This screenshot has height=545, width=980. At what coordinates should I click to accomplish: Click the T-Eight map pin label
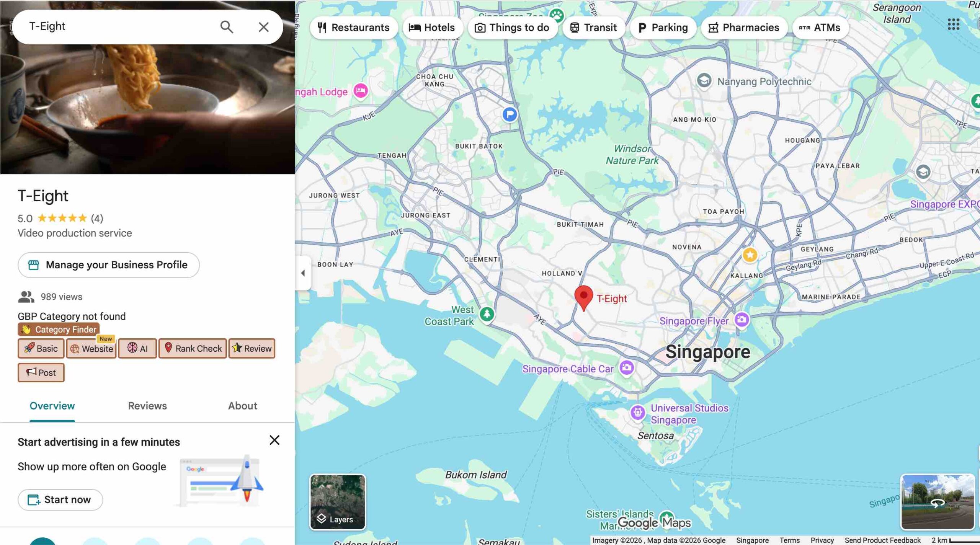[x=612, y=299]
